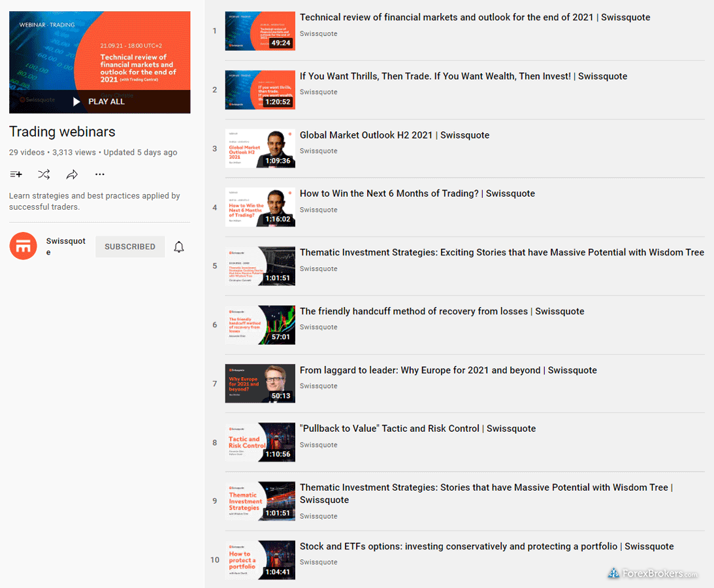
Task: Click 'Updated 5 days ago' text
Action: click(x=140, y=152)
